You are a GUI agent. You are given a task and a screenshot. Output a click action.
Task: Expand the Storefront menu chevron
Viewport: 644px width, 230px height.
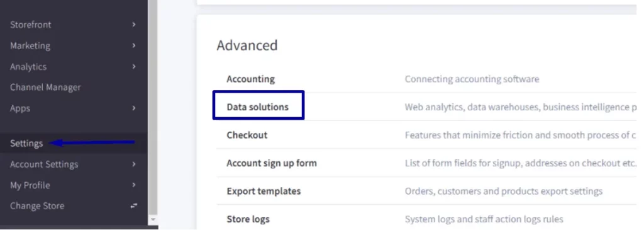(x=134, y=25)
